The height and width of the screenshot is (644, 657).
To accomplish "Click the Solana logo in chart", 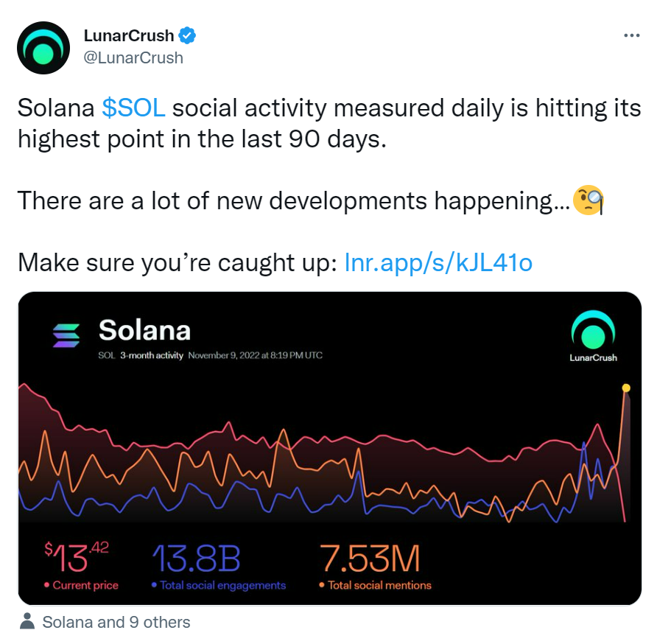I will (x=66, y=335).
